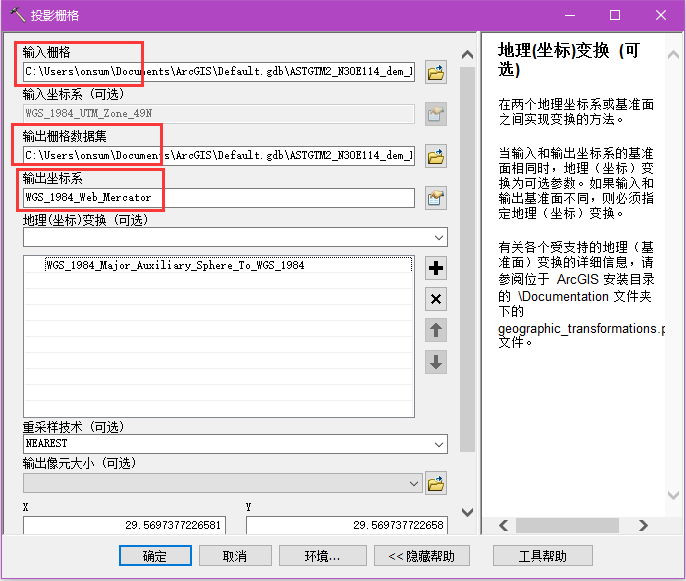Click the 输出像元大小 (可选) label
Viewport: 686px width, 581px height.
[79, 463]
